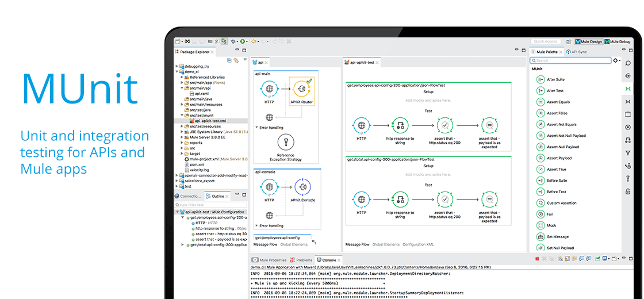644x299 pixels.
Task: Pick the Assert Equals processor
Action: point(553,102)
